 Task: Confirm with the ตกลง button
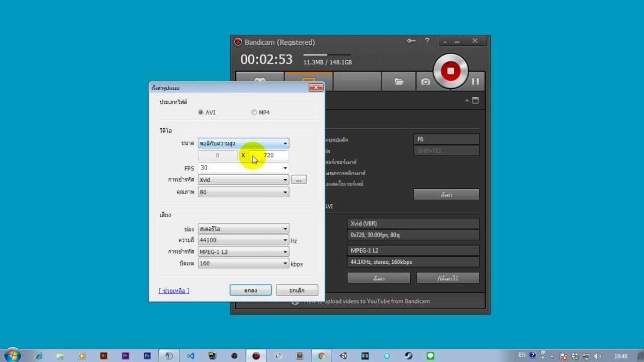pyautogui.click(x=251, y=290)
